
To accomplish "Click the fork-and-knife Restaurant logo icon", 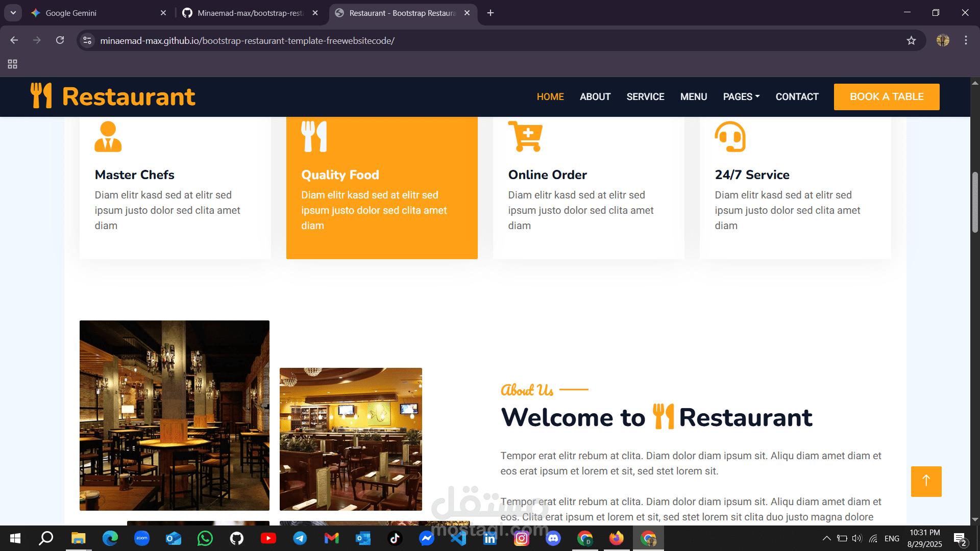I will point(41,96).
